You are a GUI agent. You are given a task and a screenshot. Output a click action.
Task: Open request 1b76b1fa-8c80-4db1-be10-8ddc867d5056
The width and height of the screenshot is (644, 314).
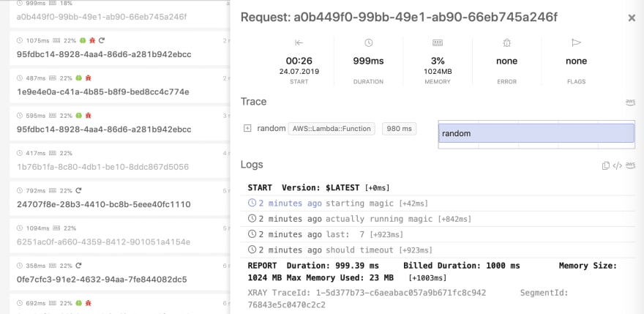[119, 161]
